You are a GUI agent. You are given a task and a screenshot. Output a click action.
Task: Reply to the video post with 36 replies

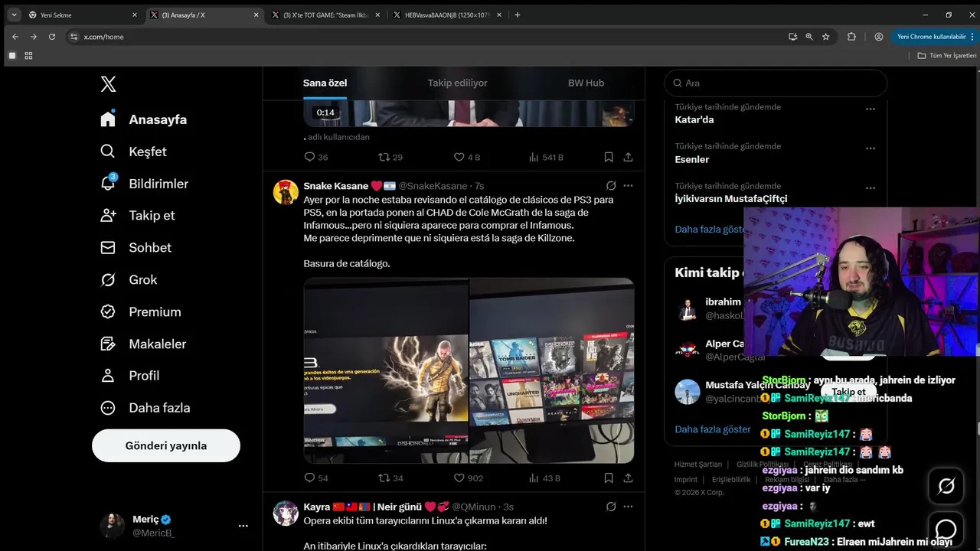316,157
